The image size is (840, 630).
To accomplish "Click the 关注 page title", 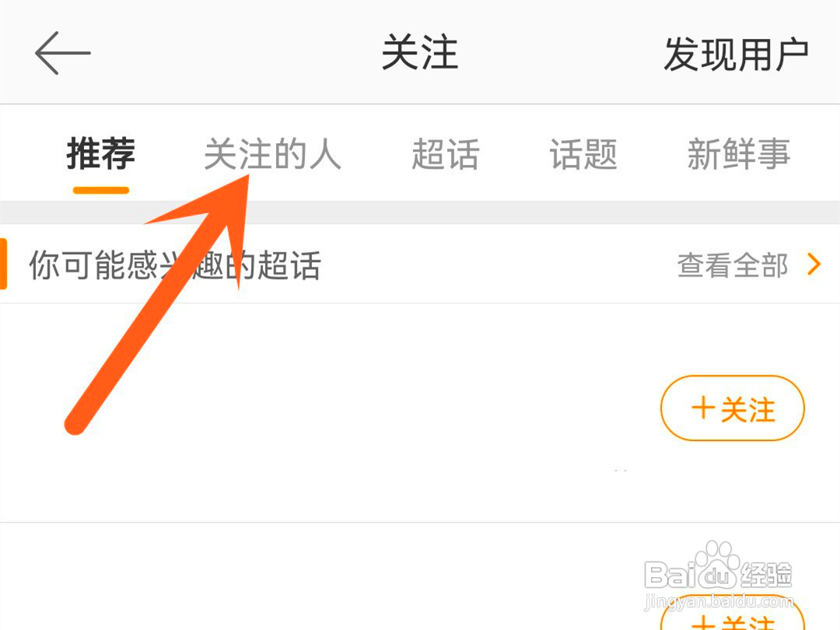I will pyautogui.click(x=420, y=53).
